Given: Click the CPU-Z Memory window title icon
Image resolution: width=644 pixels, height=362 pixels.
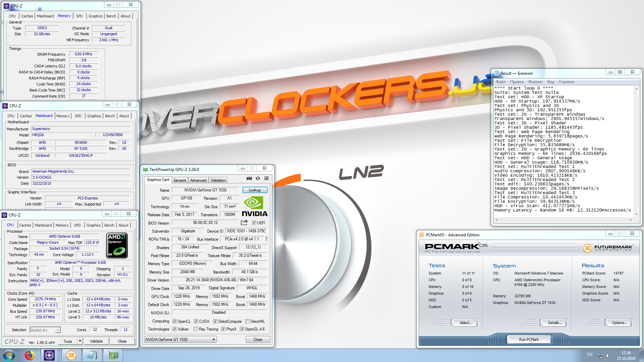Looking at the screenshot, I should click(x=6, y=6).
